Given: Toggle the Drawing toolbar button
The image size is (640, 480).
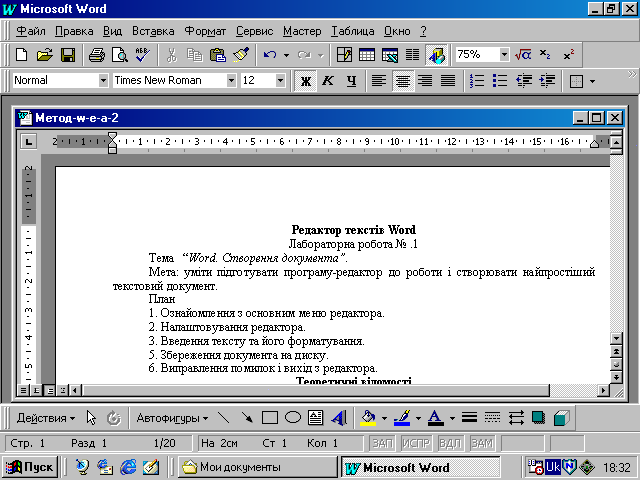Looking at the screenshot, I should point(436,55).
